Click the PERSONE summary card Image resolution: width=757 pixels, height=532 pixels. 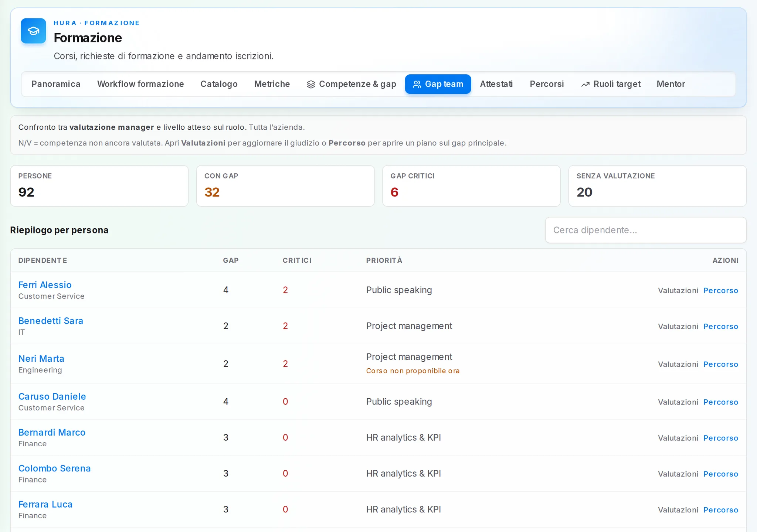tap(99, 186)
